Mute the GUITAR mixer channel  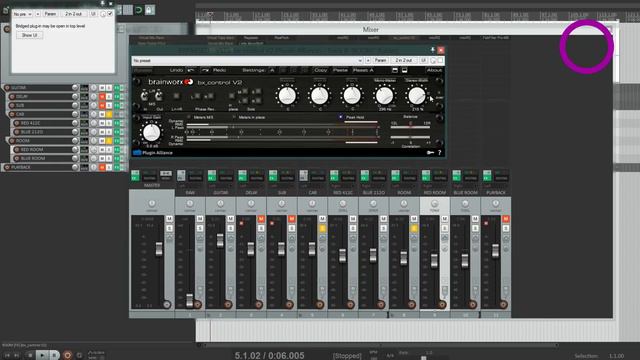[230, 219]
